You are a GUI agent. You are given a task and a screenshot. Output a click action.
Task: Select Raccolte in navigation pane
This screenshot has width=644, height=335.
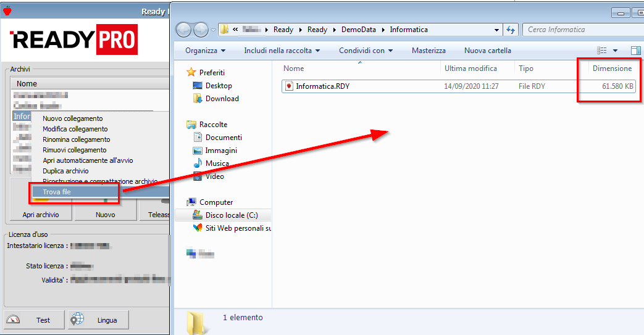click(213, 125)
